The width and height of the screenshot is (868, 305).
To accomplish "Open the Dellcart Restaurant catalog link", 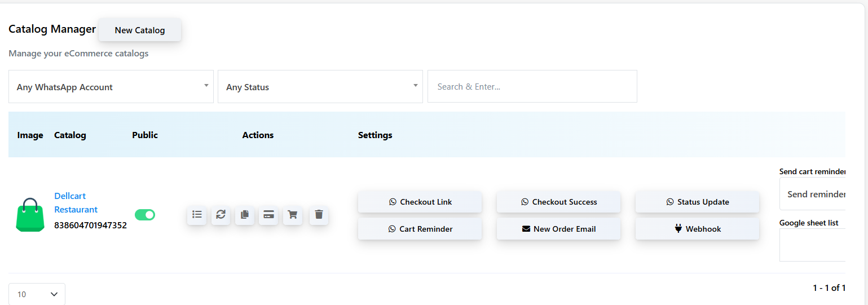I will (76, 203).
